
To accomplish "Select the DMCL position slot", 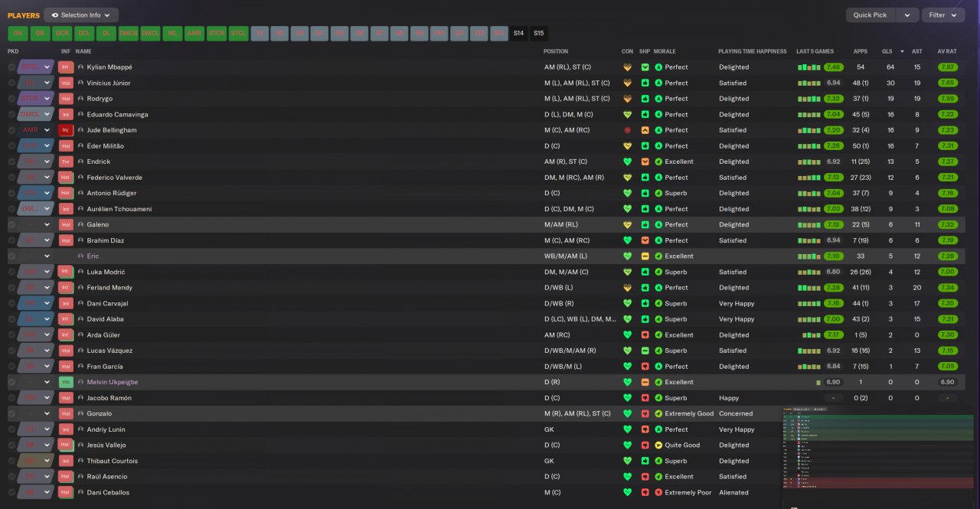I will [x=151, y=34].
